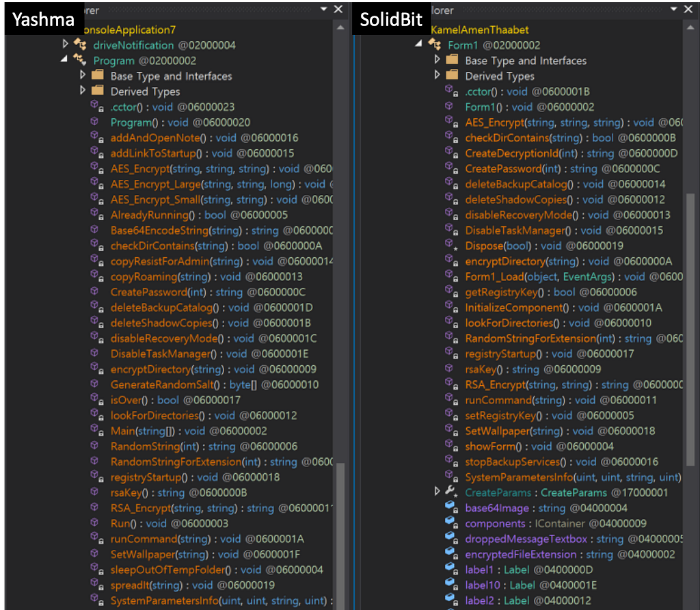The height and width of the screenshot is (610, 700).
Task: Click the method icon beside Yashma deleteShadowCopies()
Action: [97, 322]
